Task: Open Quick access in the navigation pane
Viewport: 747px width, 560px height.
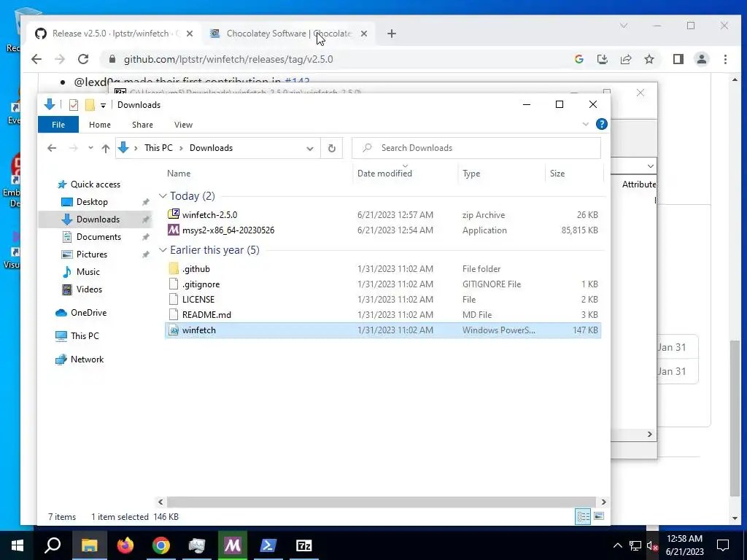Action: 96,184
